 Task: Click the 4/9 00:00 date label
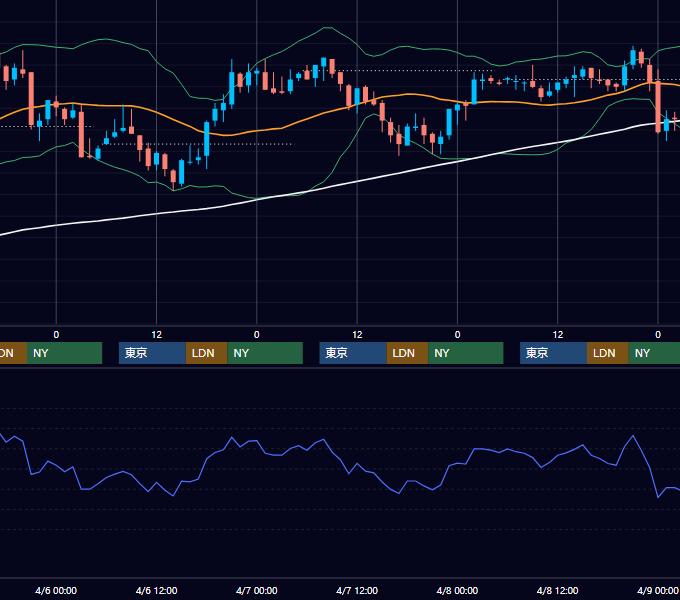tap(657, 590)
